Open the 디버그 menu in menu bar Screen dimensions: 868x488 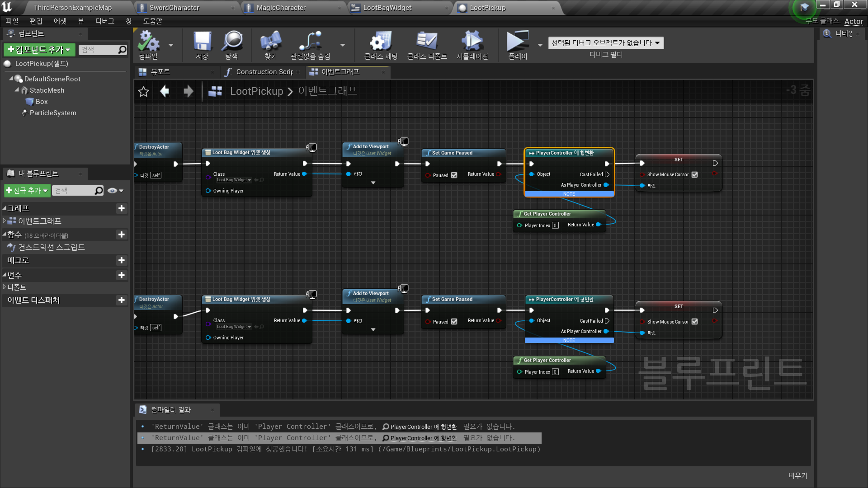coord(104,21)
